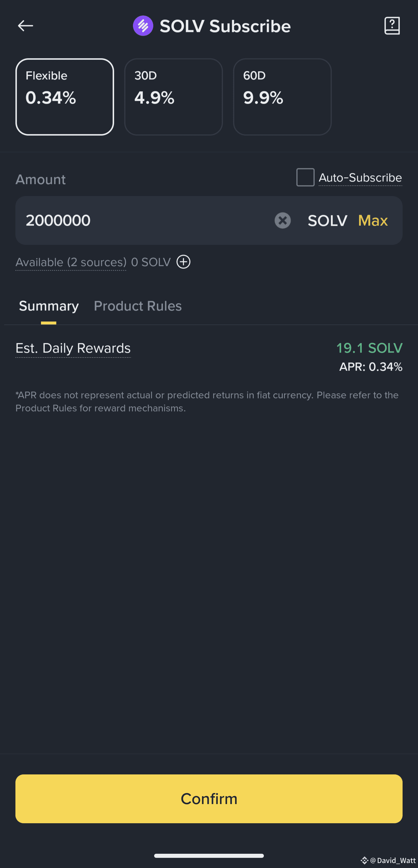Clear the amount with the X icon

point(282,220)
